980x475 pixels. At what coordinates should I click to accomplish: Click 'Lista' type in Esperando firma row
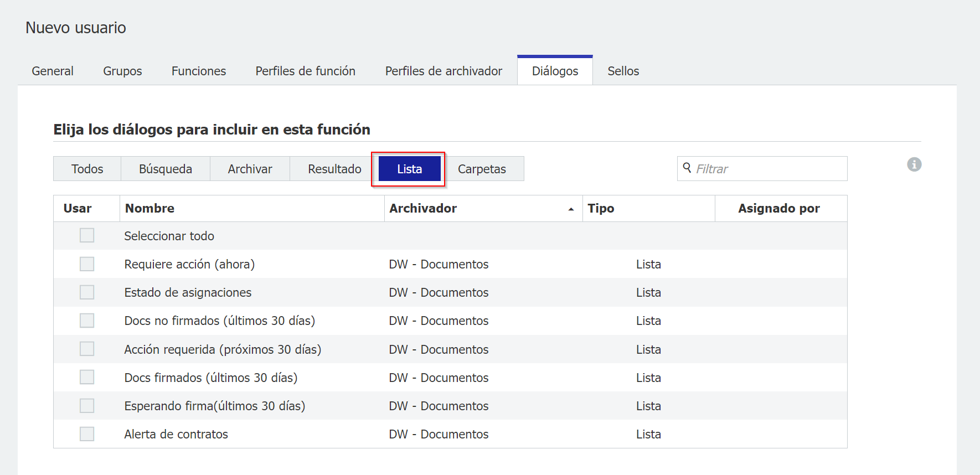tap(648, 406)
